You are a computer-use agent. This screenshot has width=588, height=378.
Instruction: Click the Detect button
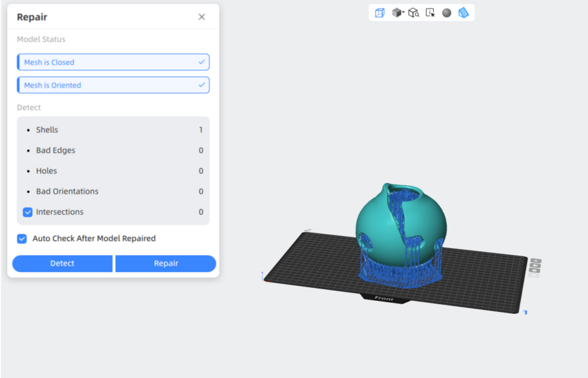(x=62, y=264)
